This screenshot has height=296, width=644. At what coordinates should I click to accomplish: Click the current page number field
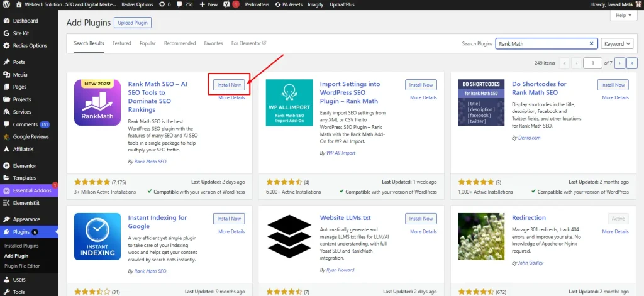[592, 63]
